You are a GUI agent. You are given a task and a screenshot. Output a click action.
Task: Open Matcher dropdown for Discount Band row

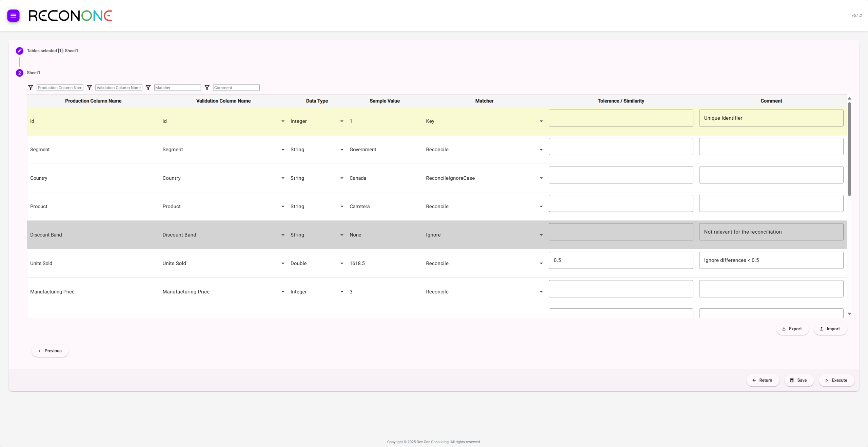[x=541, y=235]
